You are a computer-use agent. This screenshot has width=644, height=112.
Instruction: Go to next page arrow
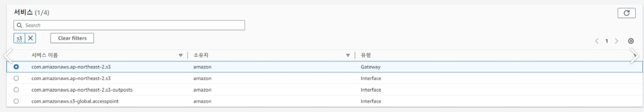point(616,41)
